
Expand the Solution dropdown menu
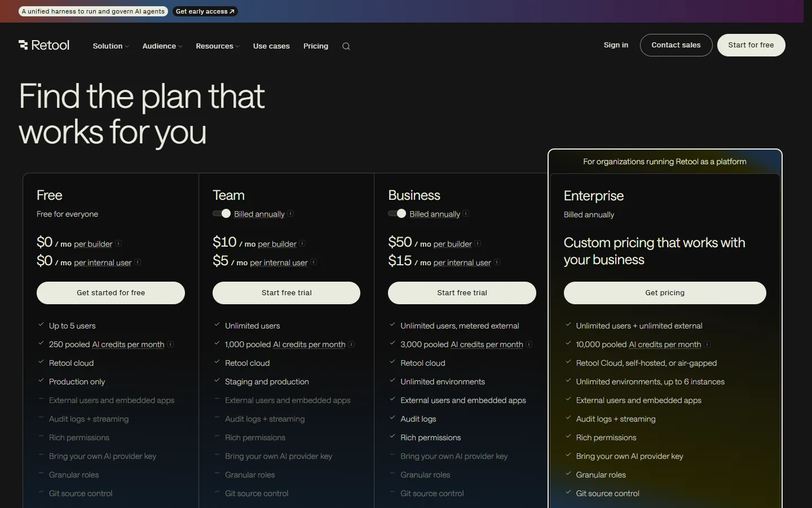[x=111, y=46]
